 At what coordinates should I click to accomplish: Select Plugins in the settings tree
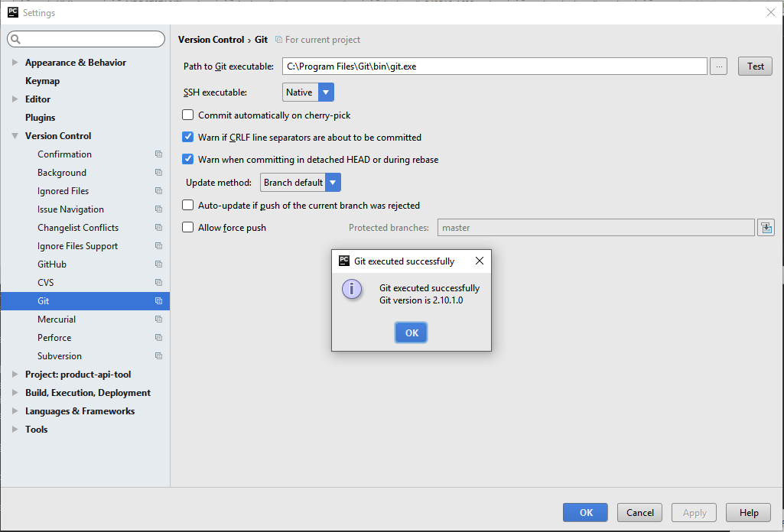(x=40, y=118)
